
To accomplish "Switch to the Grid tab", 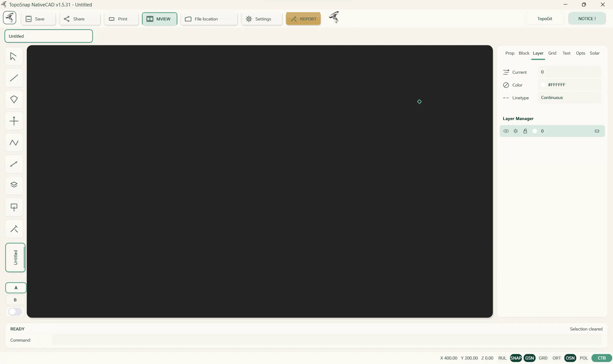I will 552,53.
